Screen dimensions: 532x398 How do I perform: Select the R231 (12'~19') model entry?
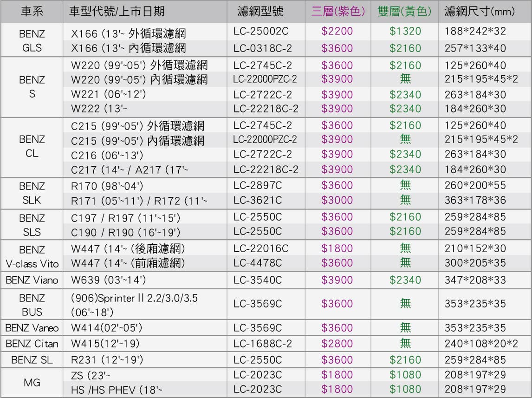106,359
